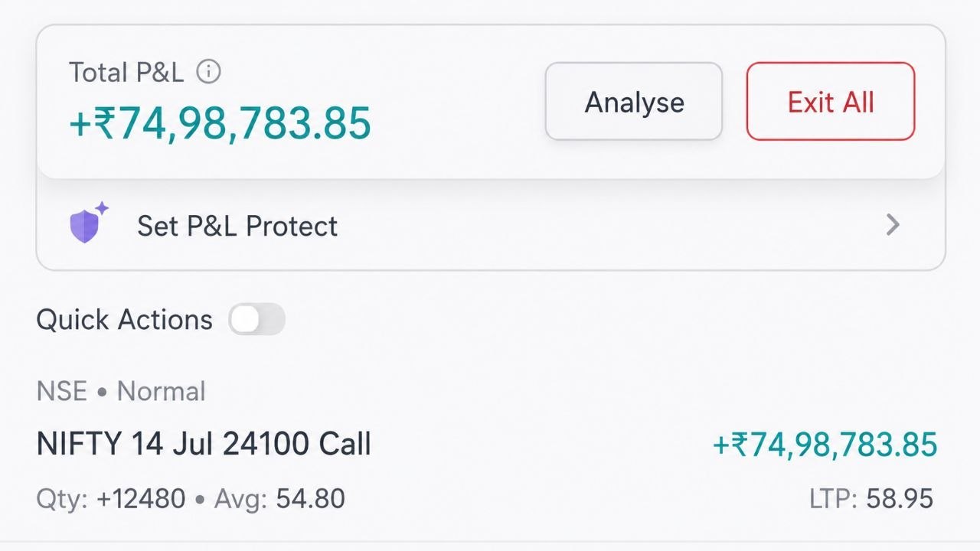
Task: Select the NIFTY position's profit amount
Action: [x=825, y=445]
